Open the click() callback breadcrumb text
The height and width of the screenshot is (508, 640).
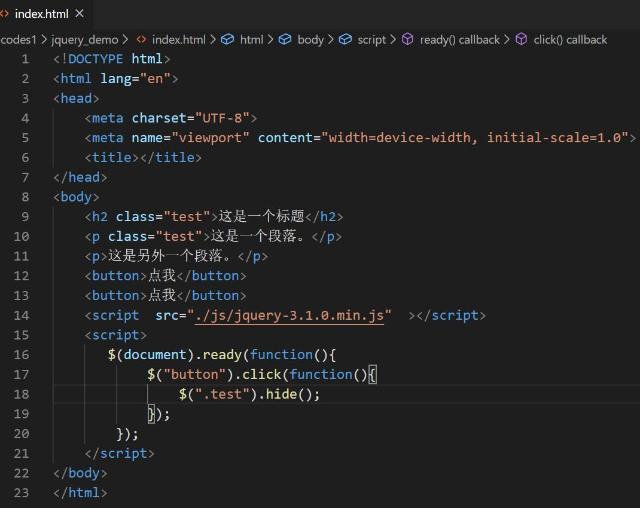(570, 40)
